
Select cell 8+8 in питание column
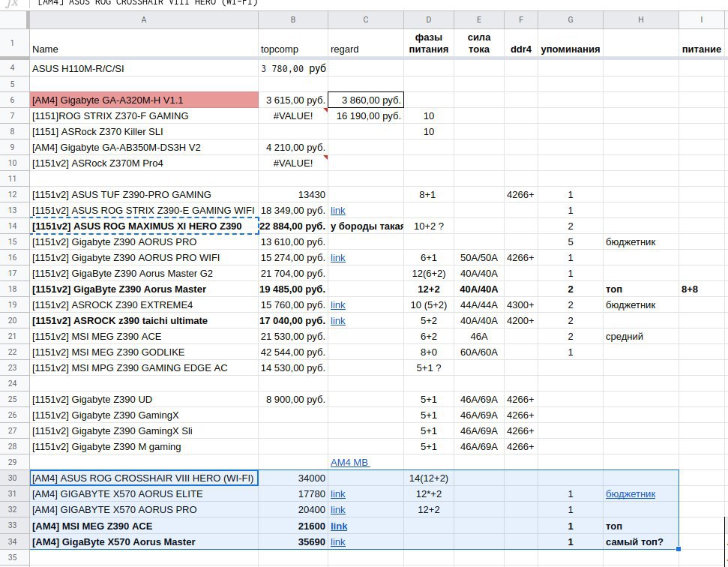click(703, 289)
